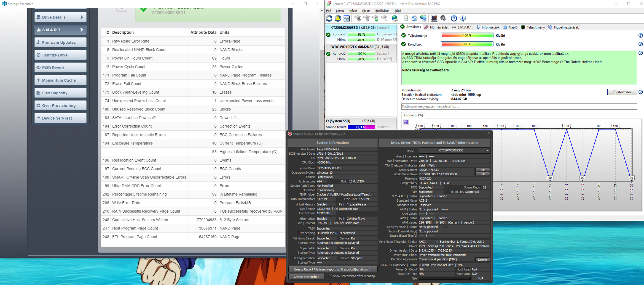Expand the S.M.A.R.T. sidebar item arrow
The height and width of the screenshot is (285, 644).
point(82,30)
